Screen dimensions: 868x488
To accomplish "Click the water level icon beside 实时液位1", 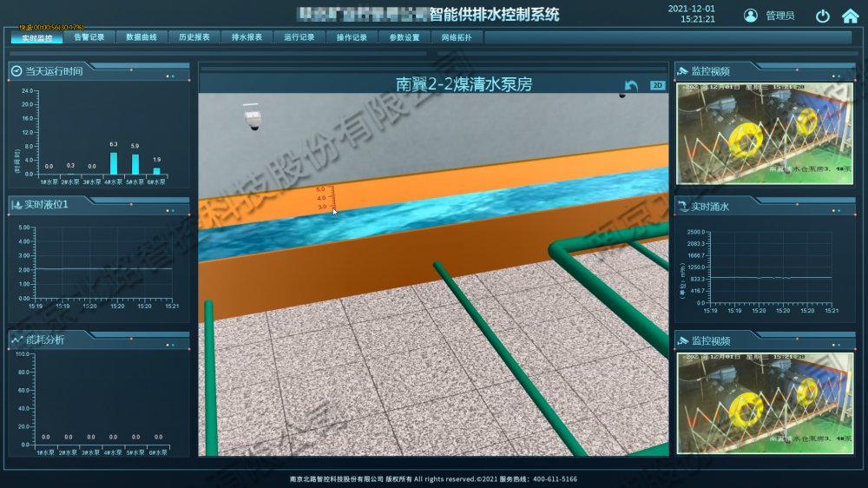I will 16,205.
